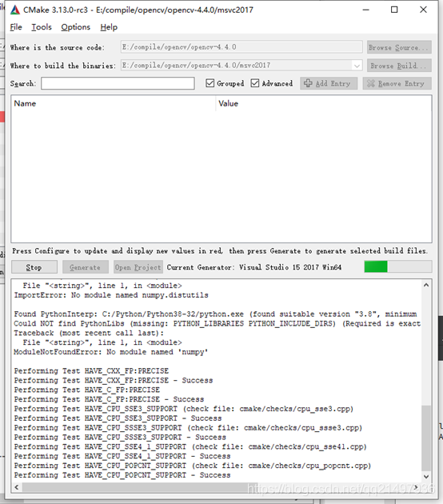Click 'HAVE_CPU_SSSE3_SUPPORT - Success' log line
The height and width of the screenshot is (504, 443).
pos(120,437)
